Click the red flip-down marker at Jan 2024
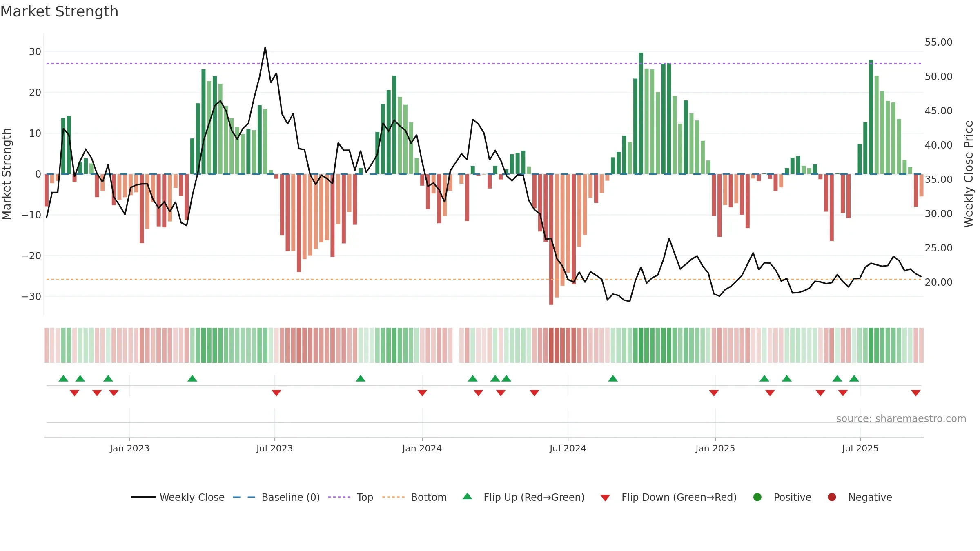Viewport: 980px width, 551px height. [422, 393]
